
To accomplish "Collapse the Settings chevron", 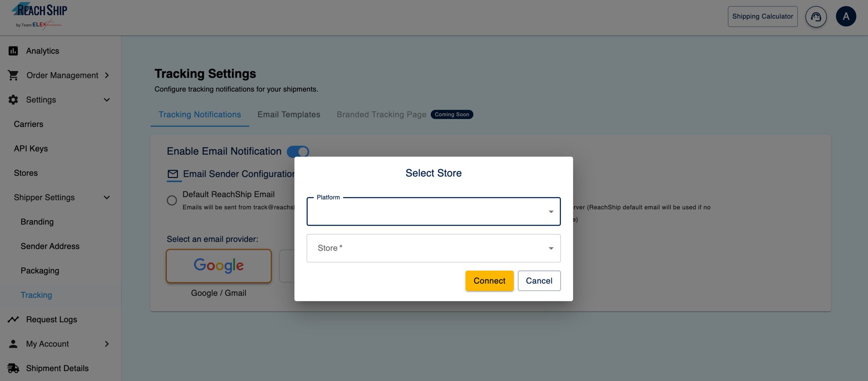I will click(x=107, y=100).
